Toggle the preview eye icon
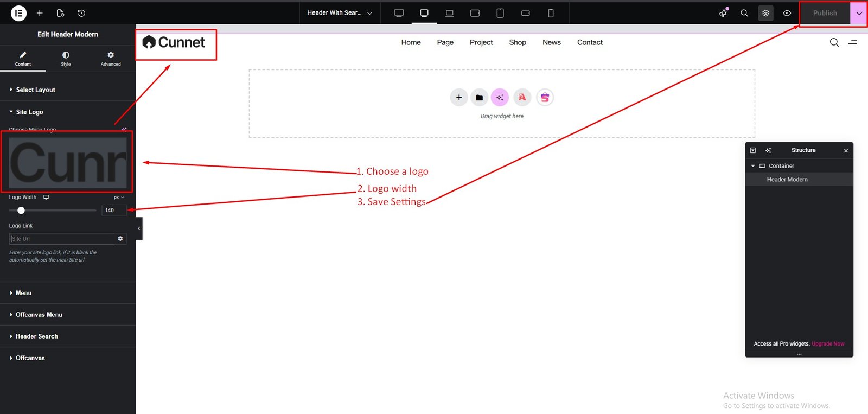Image resolution: width=868 pixels, height=414 pixels. click(x=787, y=13)
